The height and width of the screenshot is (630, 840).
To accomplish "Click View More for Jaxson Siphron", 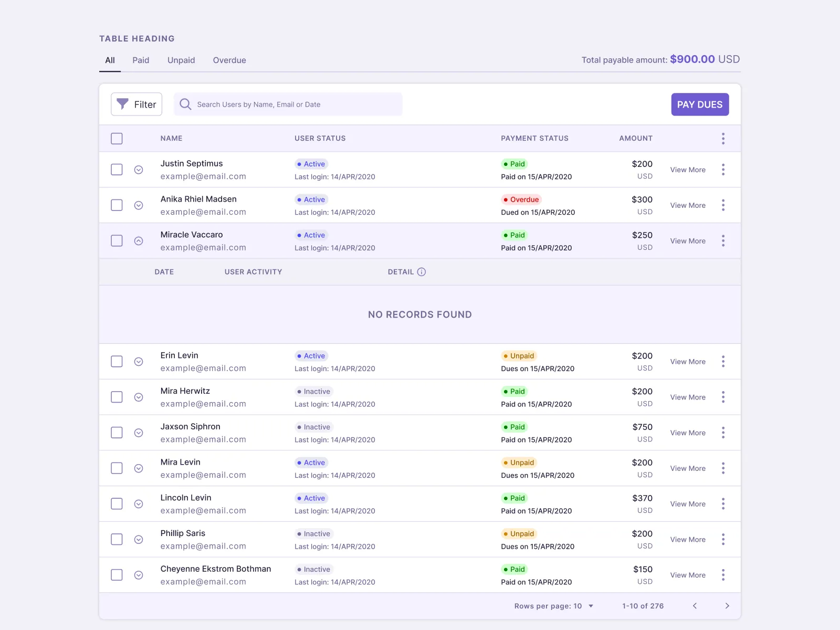I will tap(688, 433).
